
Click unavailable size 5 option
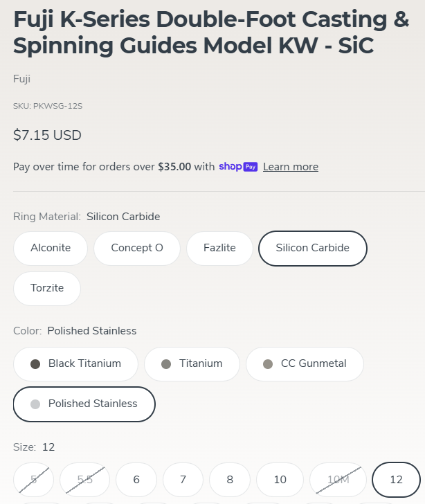33,480
